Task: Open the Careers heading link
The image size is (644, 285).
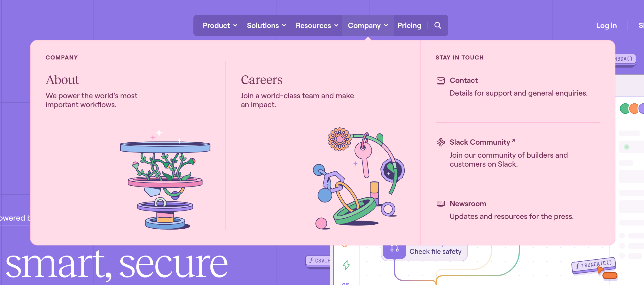Action: click(x=262, y=80)
